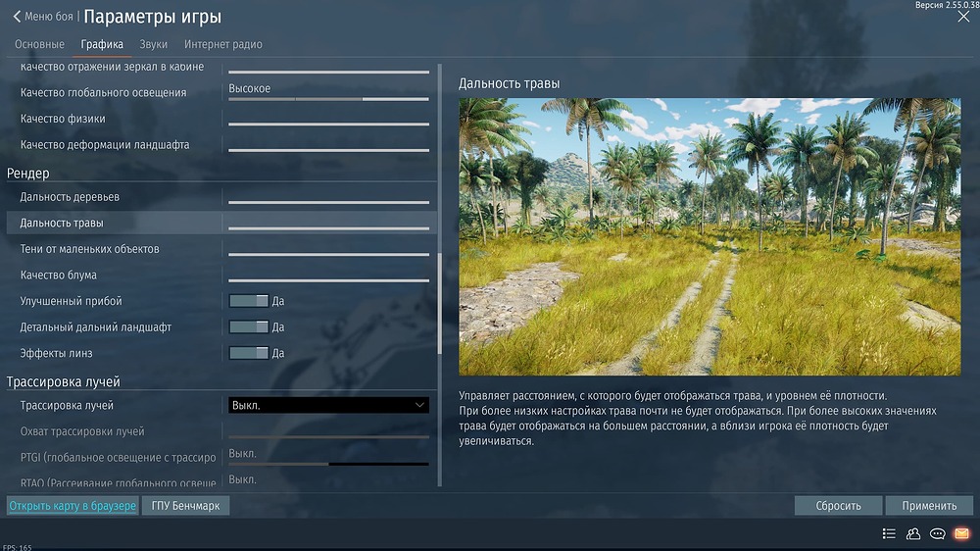Select the Качество физики label
This screenshot has width=980, height=551.
pyautogui.click(x=63, y=119)
